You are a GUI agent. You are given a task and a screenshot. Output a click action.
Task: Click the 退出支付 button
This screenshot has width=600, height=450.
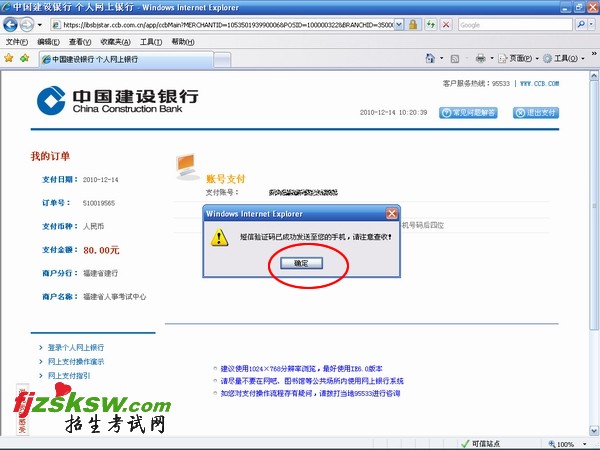click(536, 112)
